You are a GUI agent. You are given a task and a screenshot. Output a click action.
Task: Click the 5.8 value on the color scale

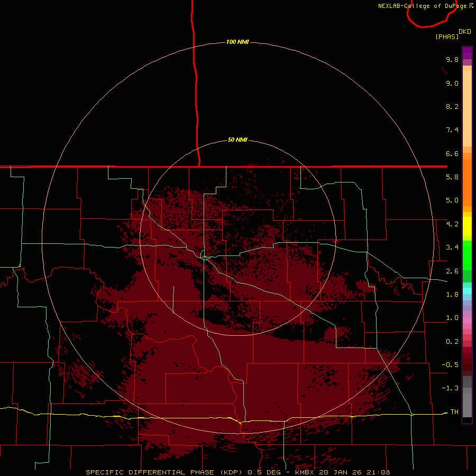(x=452, y=177)
